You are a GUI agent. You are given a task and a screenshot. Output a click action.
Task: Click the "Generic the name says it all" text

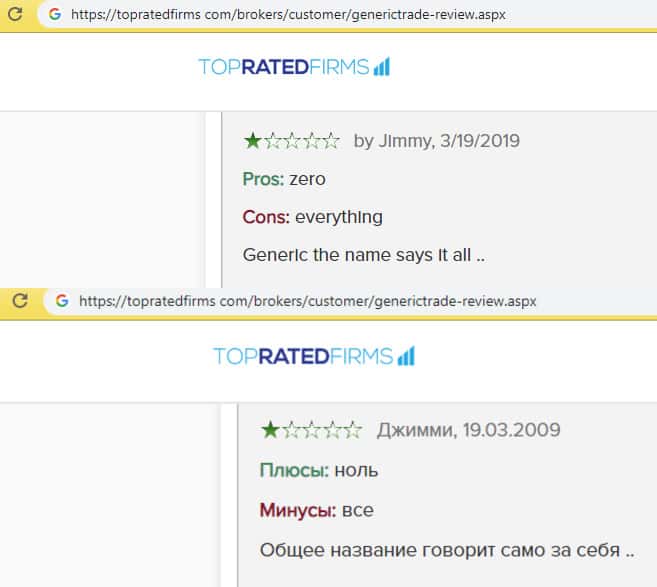(x=363, y=255)
